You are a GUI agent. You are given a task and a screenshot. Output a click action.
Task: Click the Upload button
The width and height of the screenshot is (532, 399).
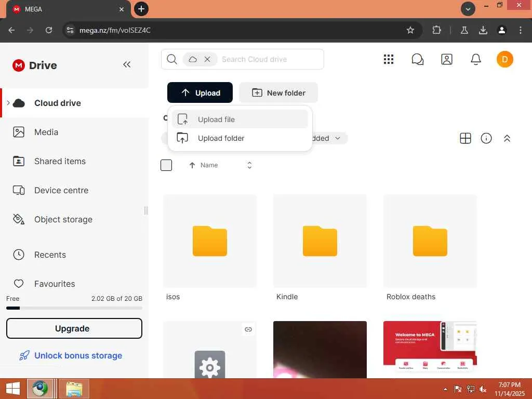pos(200,92)
